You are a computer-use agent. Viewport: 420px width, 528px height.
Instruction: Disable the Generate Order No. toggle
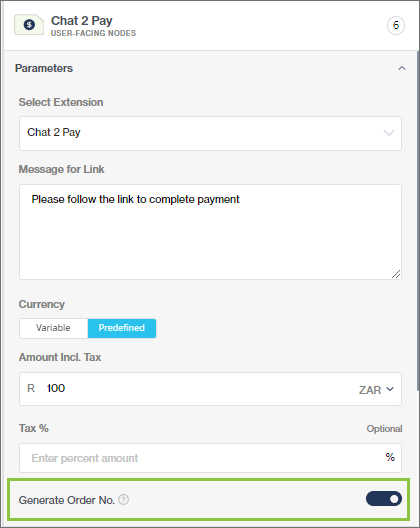[384, 499]
